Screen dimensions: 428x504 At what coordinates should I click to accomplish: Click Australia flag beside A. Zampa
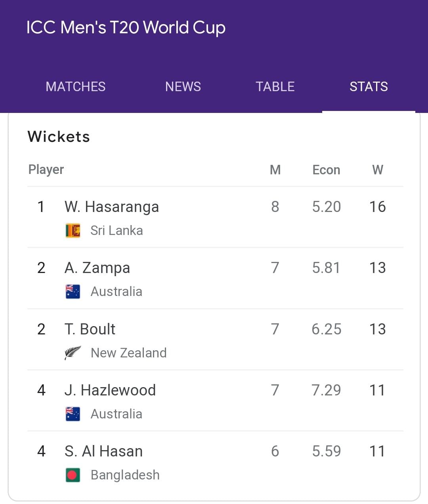73,291
